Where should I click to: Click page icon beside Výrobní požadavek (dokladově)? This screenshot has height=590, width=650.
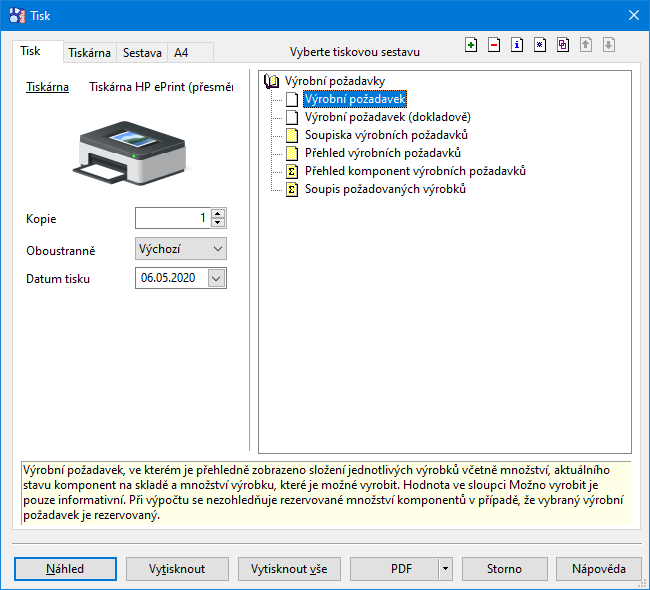tap(292, 117)
